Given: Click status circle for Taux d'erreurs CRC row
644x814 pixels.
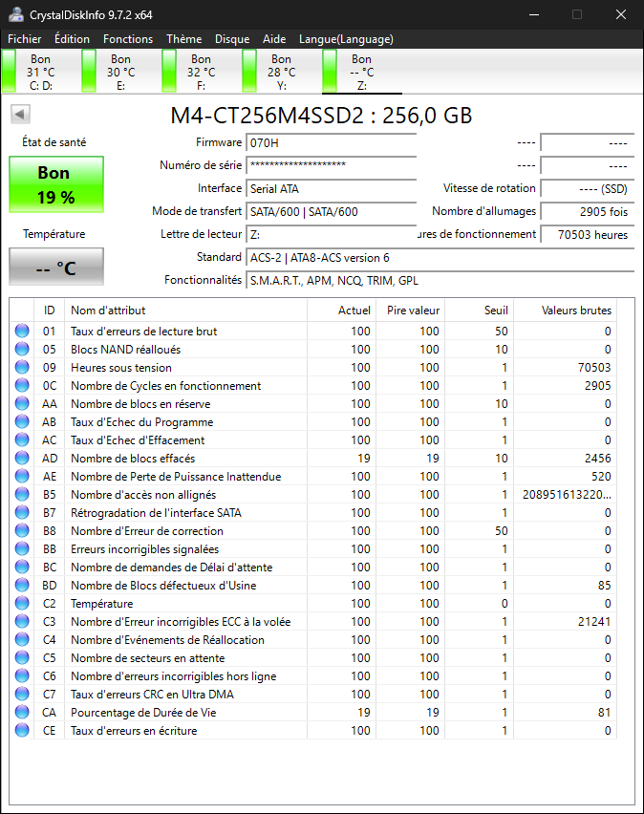Looking at the screenshot, I should coord(22,694).
